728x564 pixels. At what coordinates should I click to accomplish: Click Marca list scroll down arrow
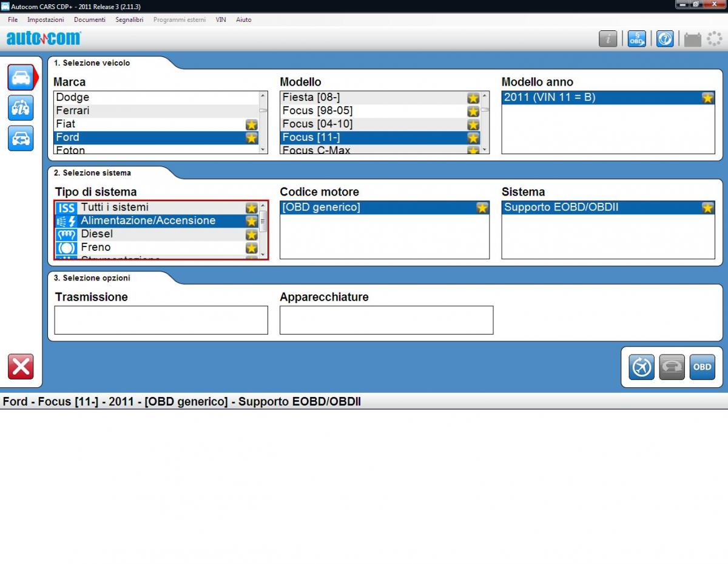click(x=263, y=149)
